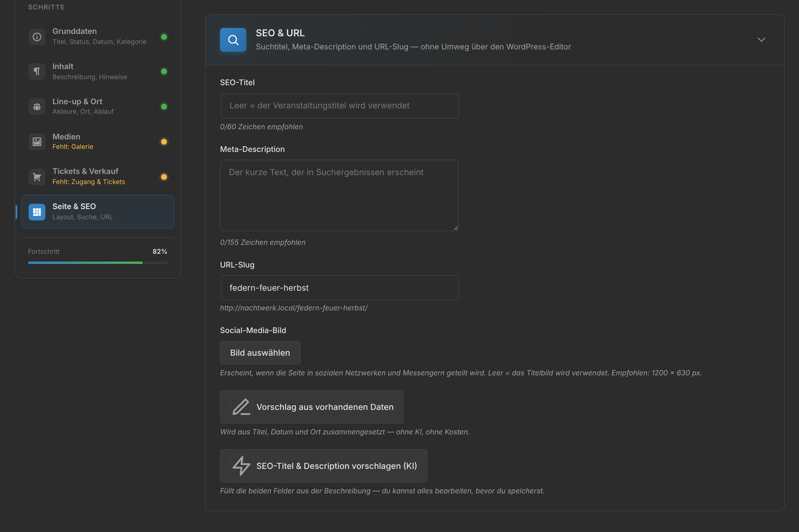The image size is (799, 532).
Task: Click the Grunddaten info icon
Action: (x=37, y=36)
